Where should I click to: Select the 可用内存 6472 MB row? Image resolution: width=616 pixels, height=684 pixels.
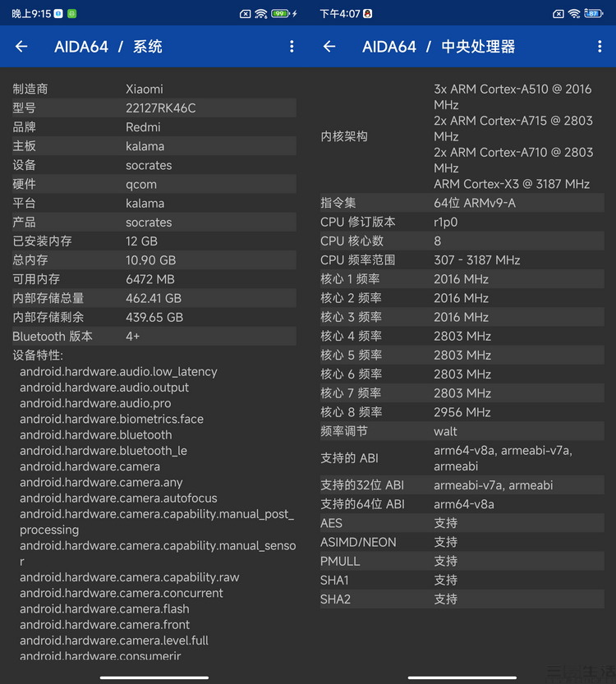tap(154, 279)
